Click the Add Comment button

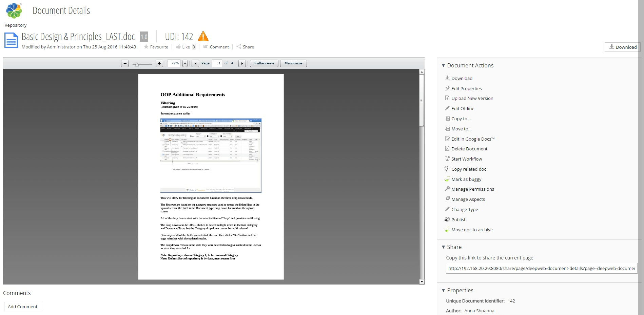(23, 307)
